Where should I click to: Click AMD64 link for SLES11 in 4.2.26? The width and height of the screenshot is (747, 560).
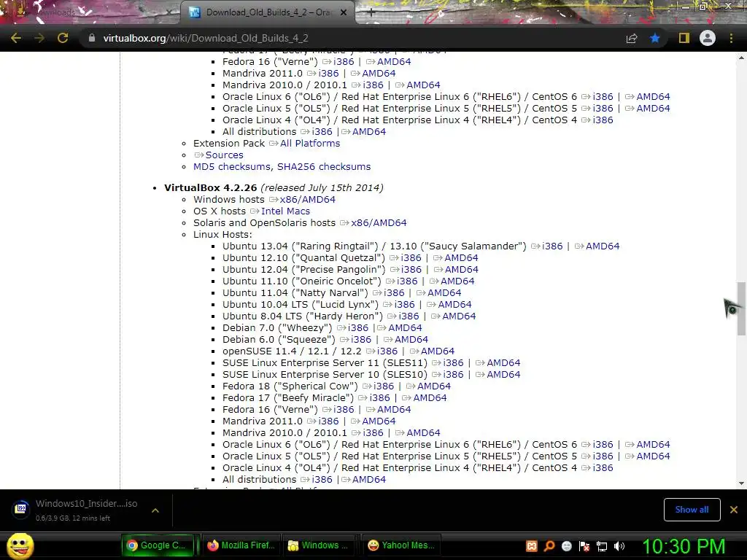click(503, 363)
